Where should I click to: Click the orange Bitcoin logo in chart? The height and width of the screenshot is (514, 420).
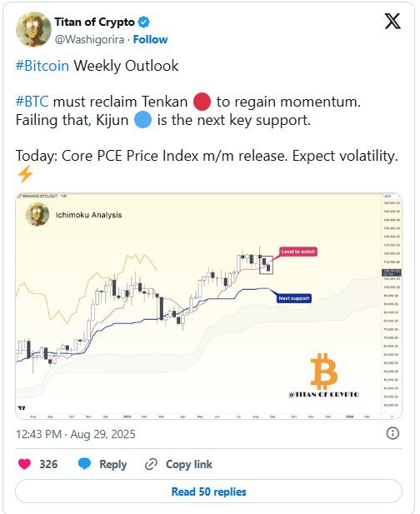pos(323,371)
